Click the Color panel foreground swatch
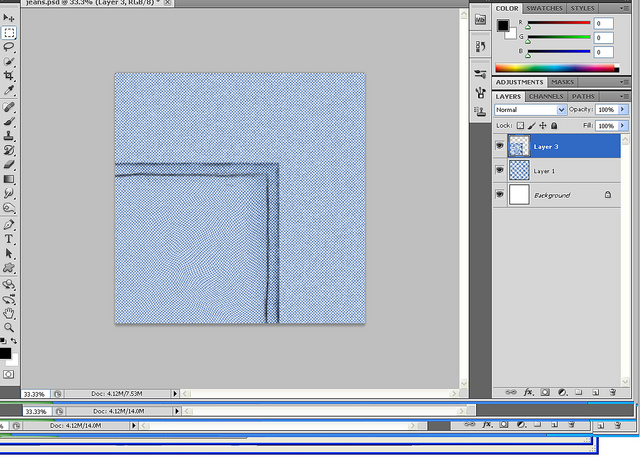640x464 pixels. click(503, 26)
